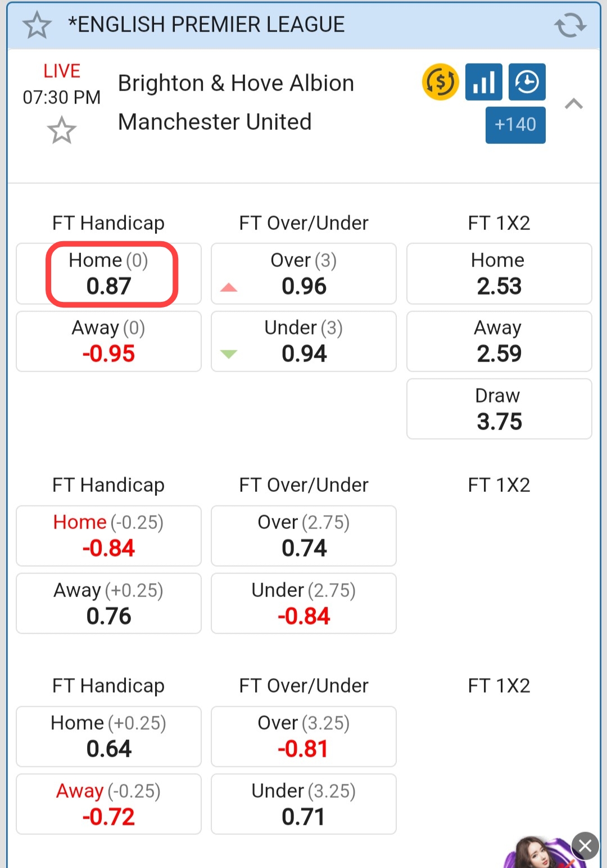Screen dimensions: 607x868
Task: Refresh the odds with the reload icon
Action: pyautogui.click(x=570, y=25)
